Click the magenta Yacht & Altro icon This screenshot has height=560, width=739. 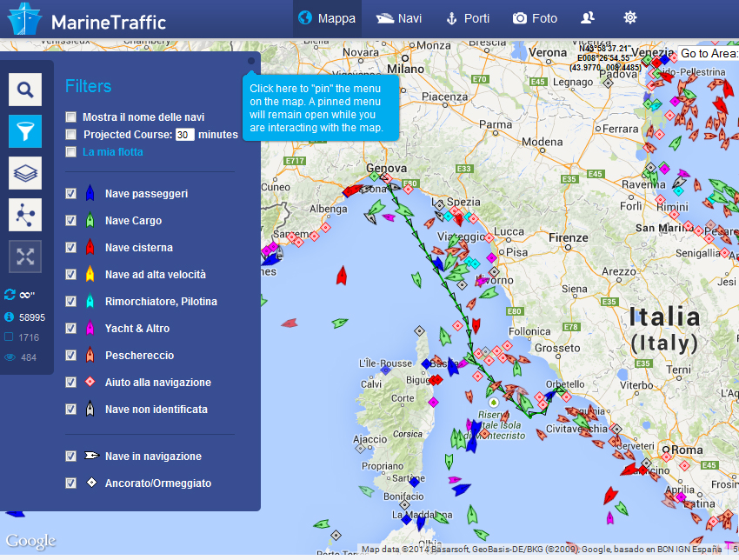[x=90, y=328]
